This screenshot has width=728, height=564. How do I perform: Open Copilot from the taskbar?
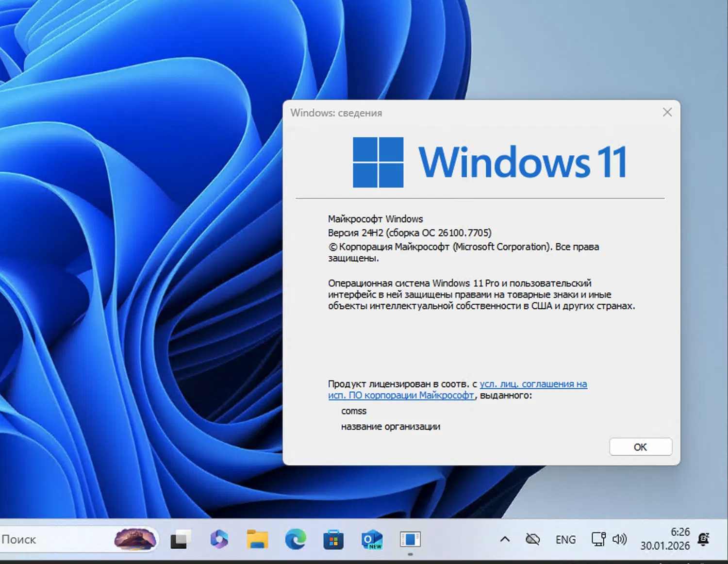(219, 539)
